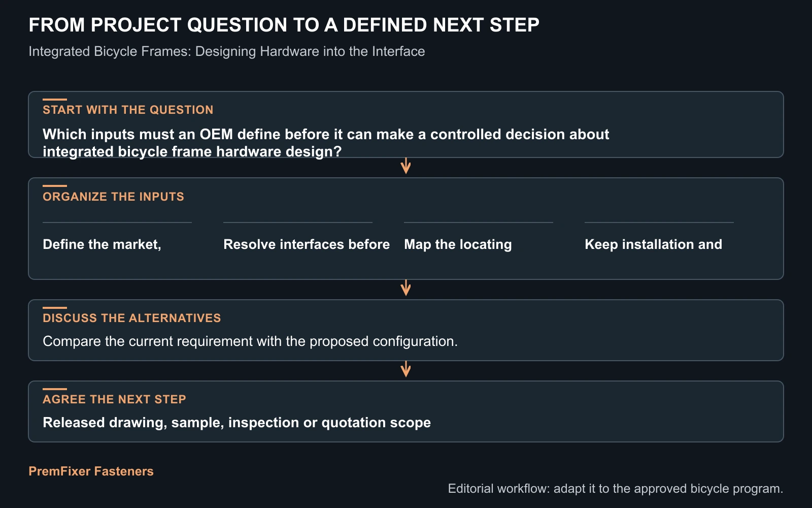Open the Keep installation and input card
812x508 pixels.
coord(659,238)
